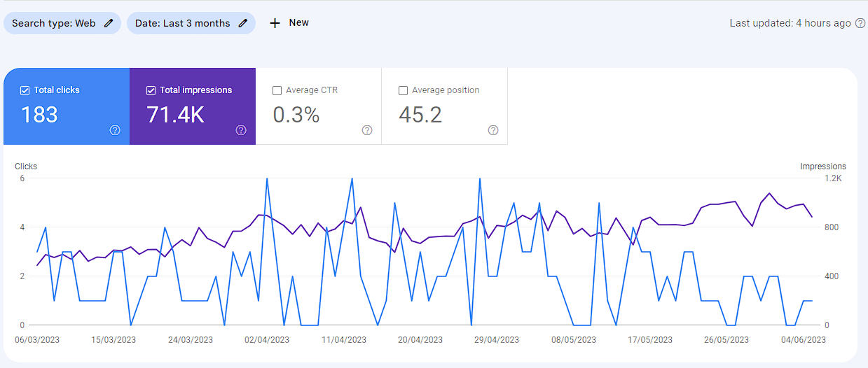Open the help icon on Total clicks card
This screenshot has height=368, width=868.
click(x=115, y=130)
